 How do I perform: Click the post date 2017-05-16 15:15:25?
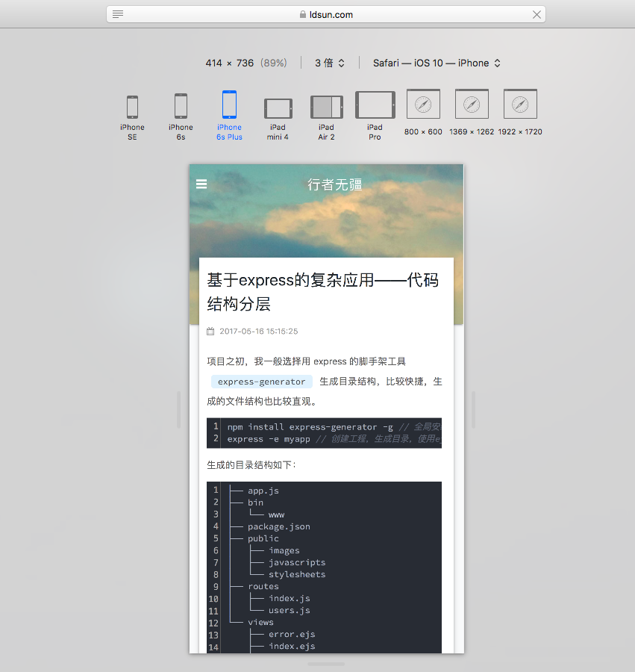click(259, 331)
